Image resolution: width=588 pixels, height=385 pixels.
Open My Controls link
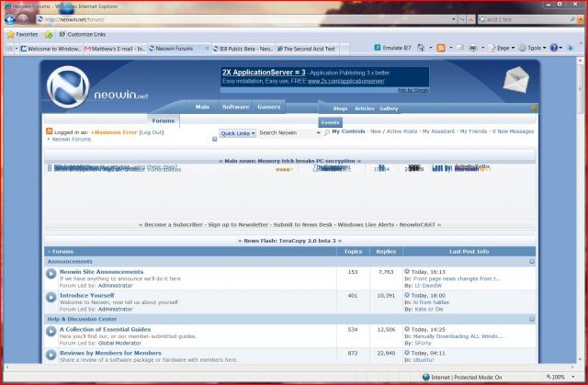click(x=348, y=131)
